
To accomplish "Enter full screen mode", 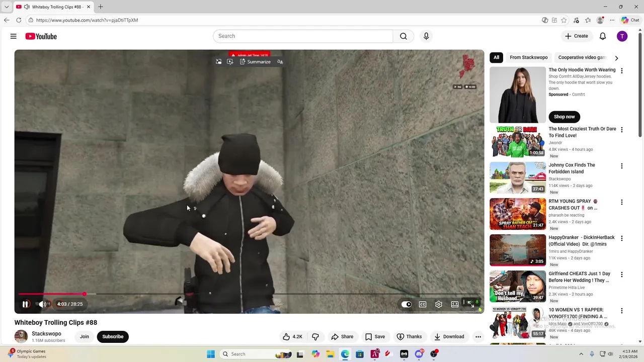I will pyautogui.click(x=471, y=304).
